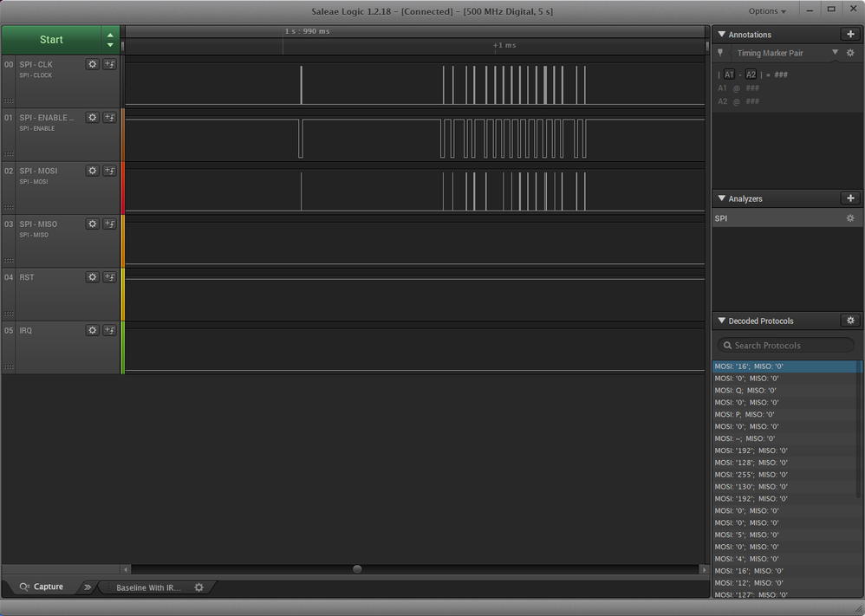This screenshot has width=865, height=616.
Task: Collapse the Decoded Protocols panel
Action: coord(722,321)
